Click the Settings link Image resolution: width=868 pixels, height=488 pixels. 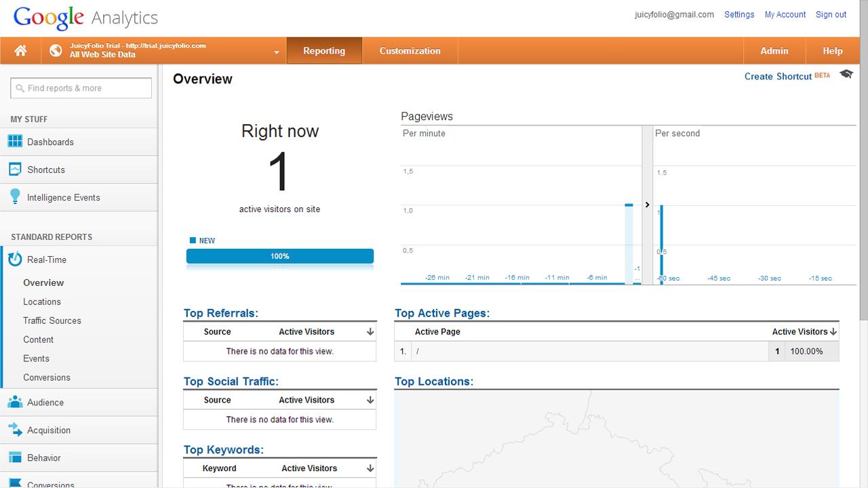[x=739, y=14]
